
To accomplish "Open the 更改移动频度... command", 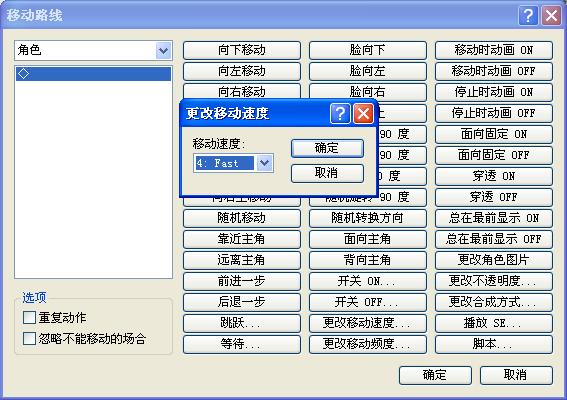I will (x=368, y=344).
